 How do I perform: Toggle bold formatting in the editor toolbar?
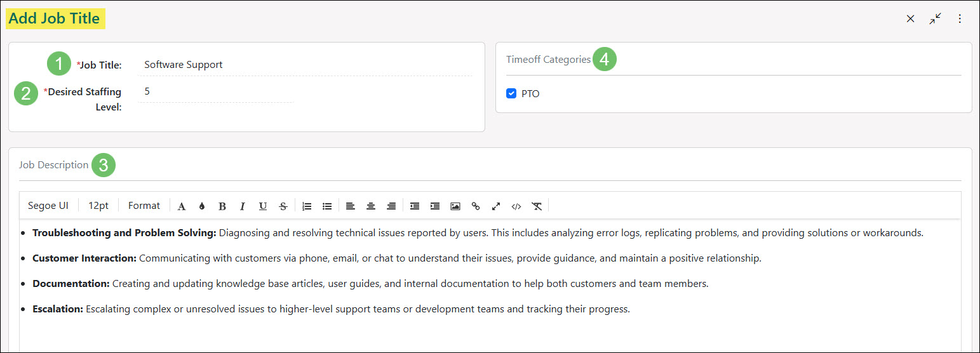click(222, 206)
